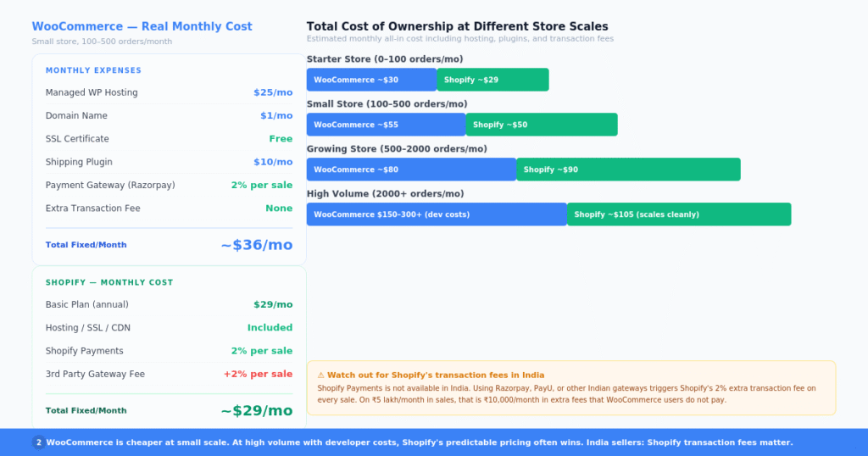Click the '~$36/mo' total
Viewport: 868px width, 456px height.
click(x=257, y=245)
